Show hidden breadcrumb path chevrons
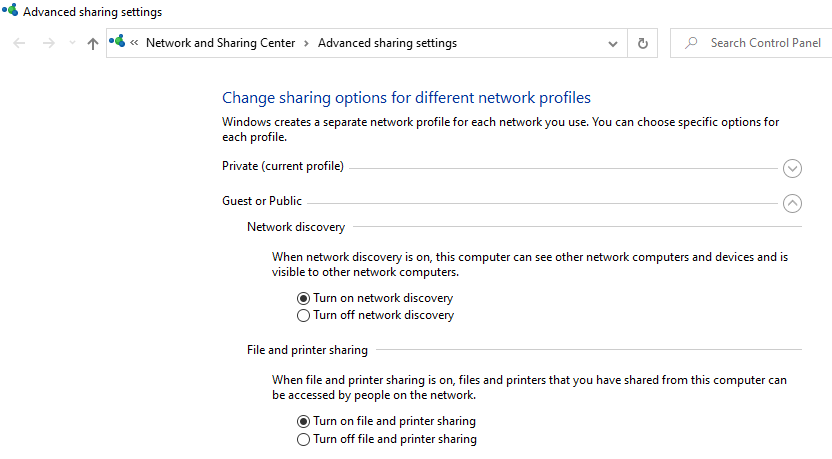This screenshot has width=832, height=459. [134, 43]
